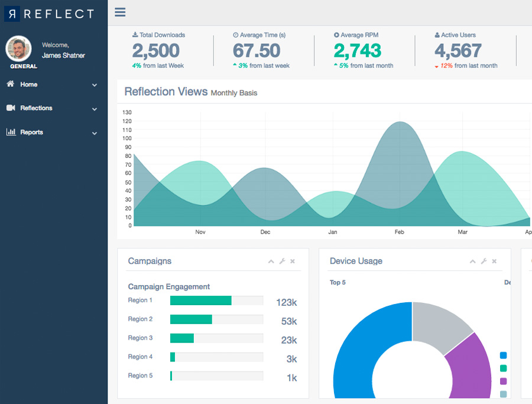Screen dimensions: 532x404
Task: Click the Jan label on chart axis
Action: tap(333, 232)
